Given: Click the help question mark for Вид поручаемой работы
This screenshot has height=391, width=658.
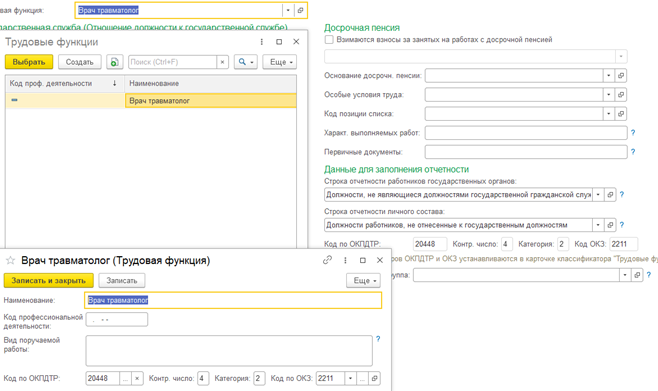Looking at the screenshot, I should coord(378,339).
